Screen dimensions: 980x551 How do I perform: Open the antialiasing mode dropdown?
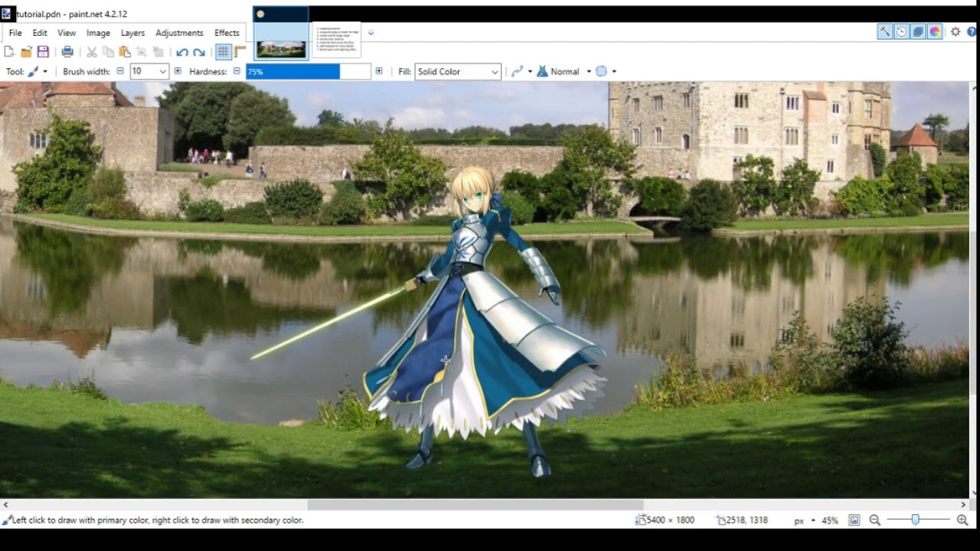(521, 71)
